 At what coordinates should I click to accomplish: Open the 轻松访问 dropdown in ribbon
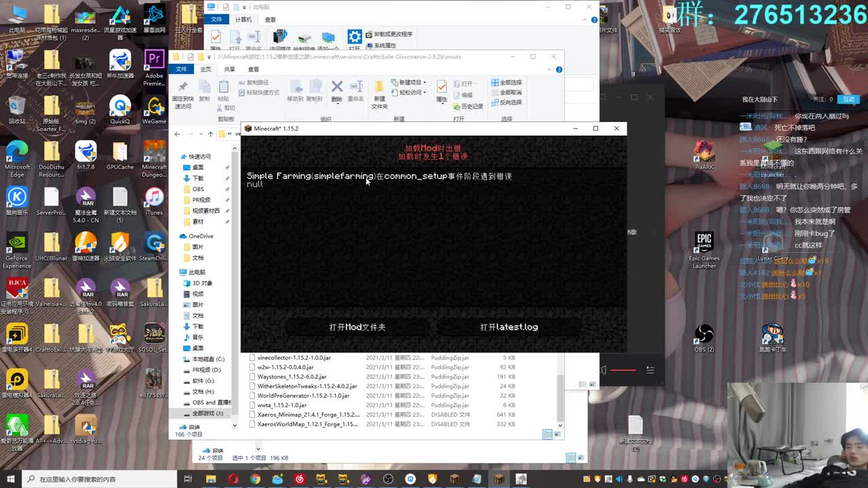410,92
